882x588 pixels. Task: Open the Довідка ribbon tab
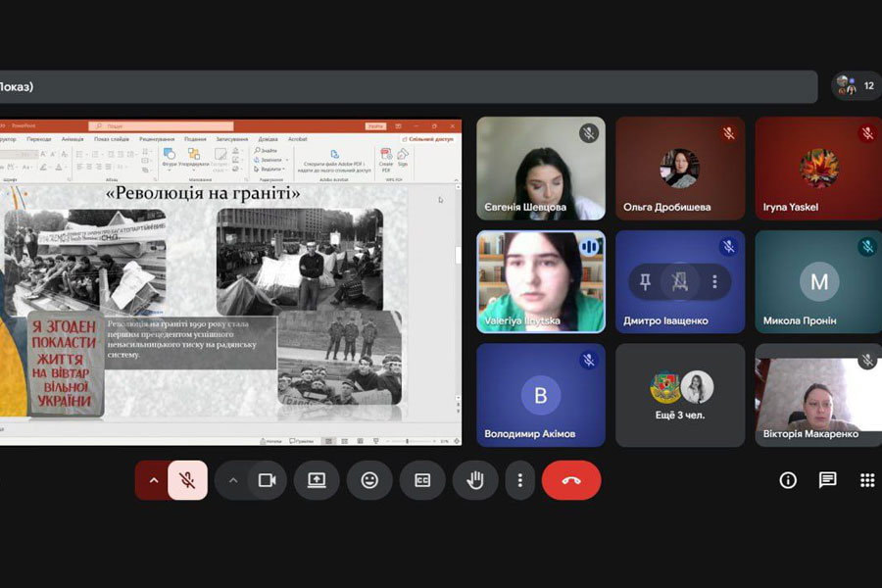(x=268, y=139)
